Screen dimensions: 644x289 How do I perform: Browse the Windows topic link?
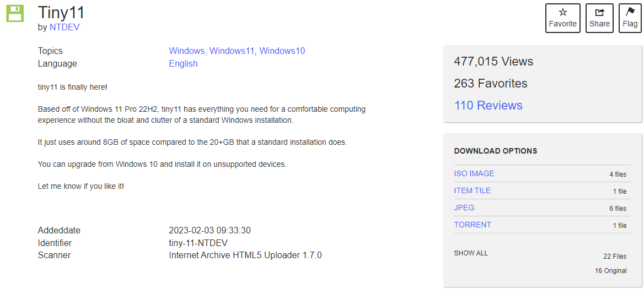point(186,51)
